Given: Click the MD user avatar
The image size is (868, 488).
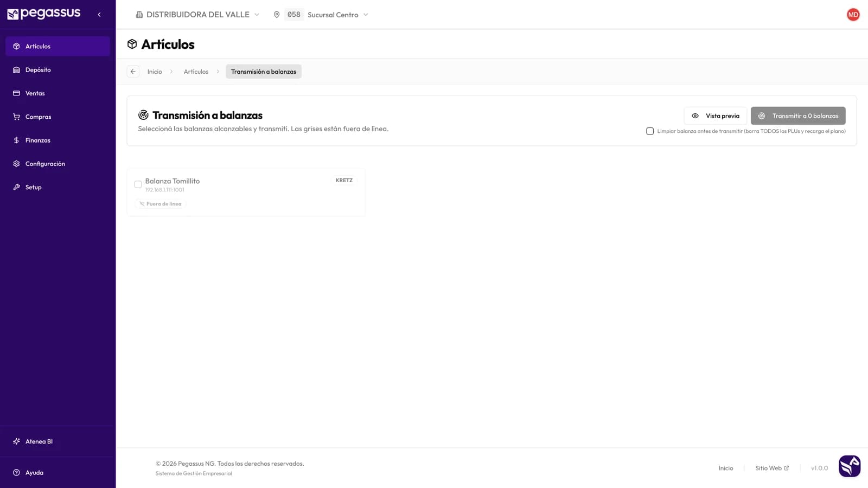Looking at the screenshot, I should tap(853, 15).
